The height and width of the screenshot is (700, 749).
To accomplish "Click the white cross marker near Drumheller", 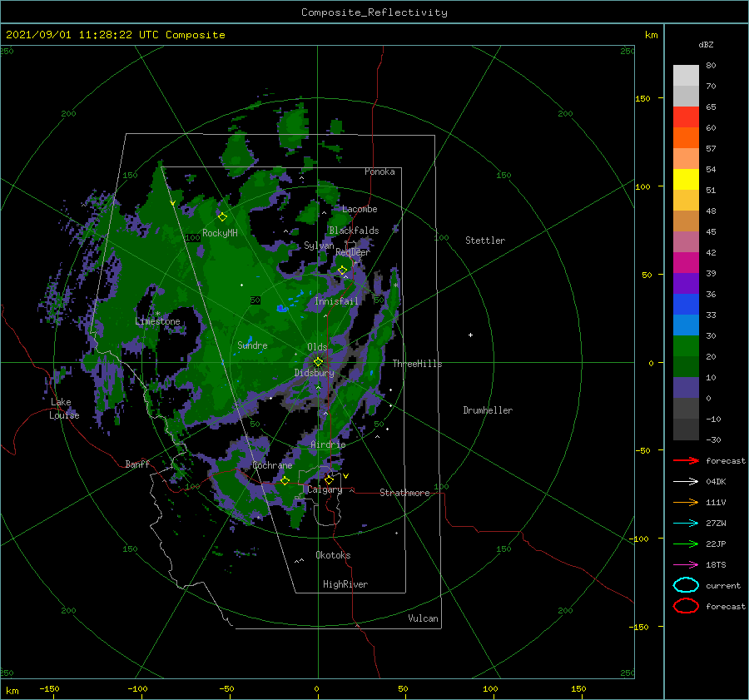I will [x=470, y=335].
